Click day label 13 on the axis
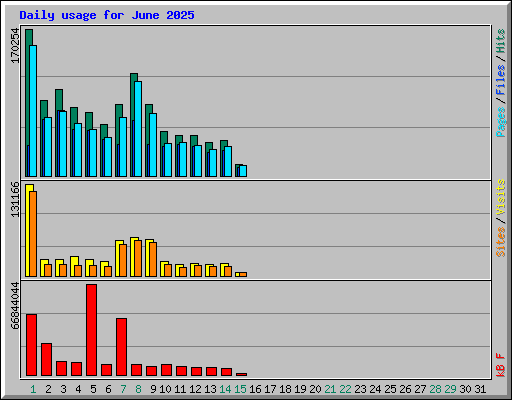 [210, 389]
